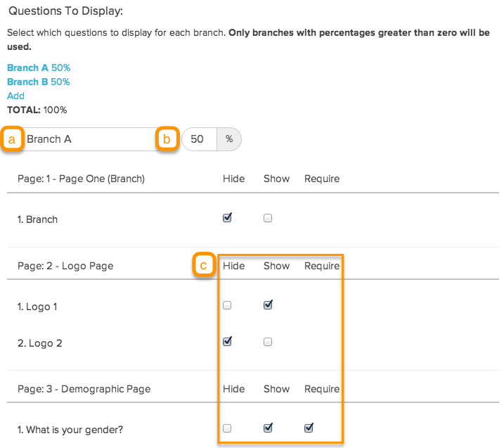Viewport: 504px width, 448px height.
Task: Click the orange 'c' annotation marker
Action: (204, 266)
